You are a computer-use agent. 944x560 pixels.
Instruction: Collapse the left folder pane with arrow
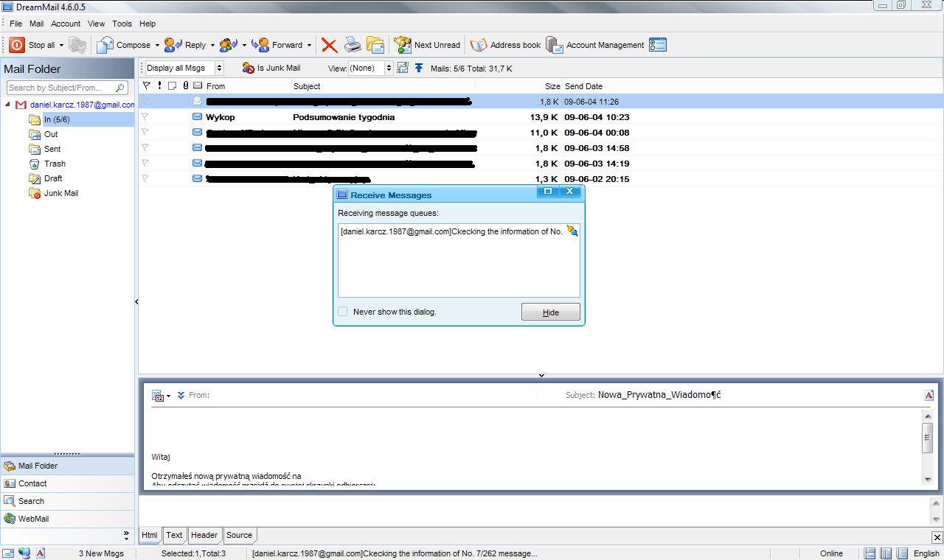[136, 301]
